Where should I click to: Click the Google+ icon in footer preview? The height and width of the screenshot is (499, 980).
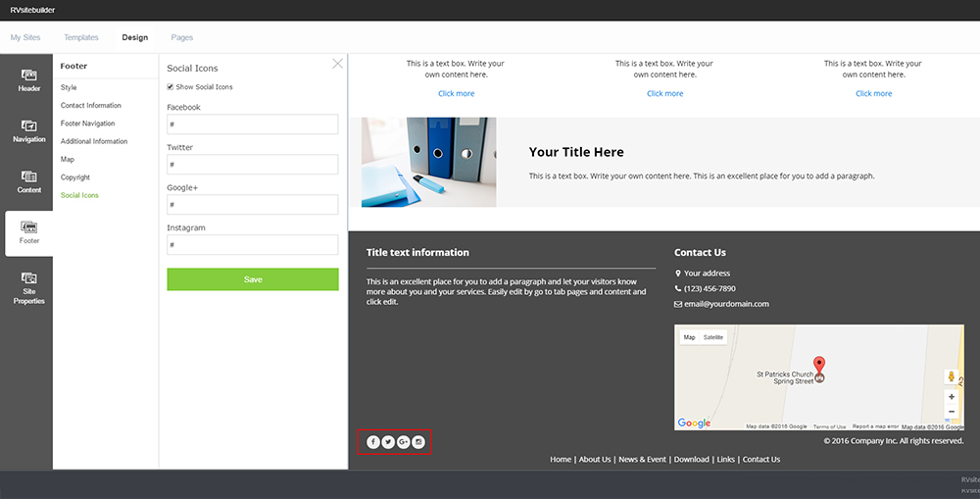pos(403,442)
